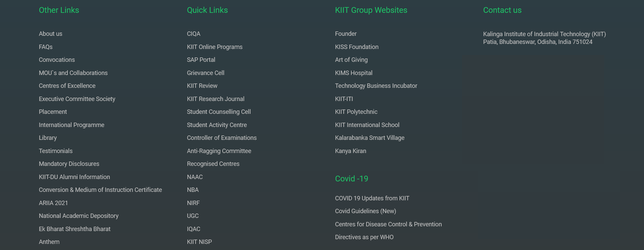Open COVID 19 Updates from KIIT
Screen dimensions: 644x250
point(372,198)
